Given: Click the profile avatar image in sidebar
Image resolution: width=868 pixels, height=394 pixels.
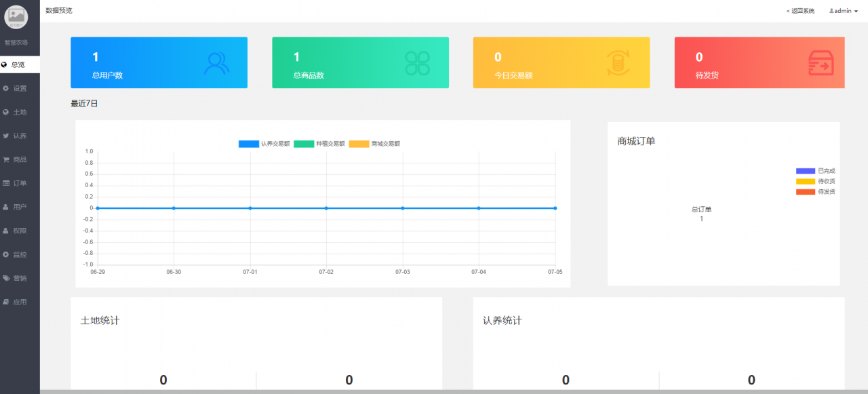Looking at the screenshot, I should point(16,17).
